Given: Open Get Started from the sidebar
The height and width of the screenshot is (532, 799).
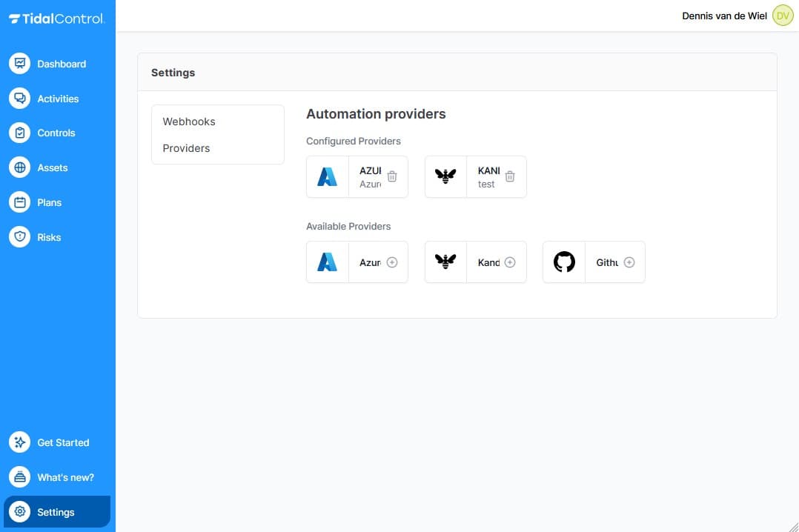Looking at the screenshot, I should point(19,442).
